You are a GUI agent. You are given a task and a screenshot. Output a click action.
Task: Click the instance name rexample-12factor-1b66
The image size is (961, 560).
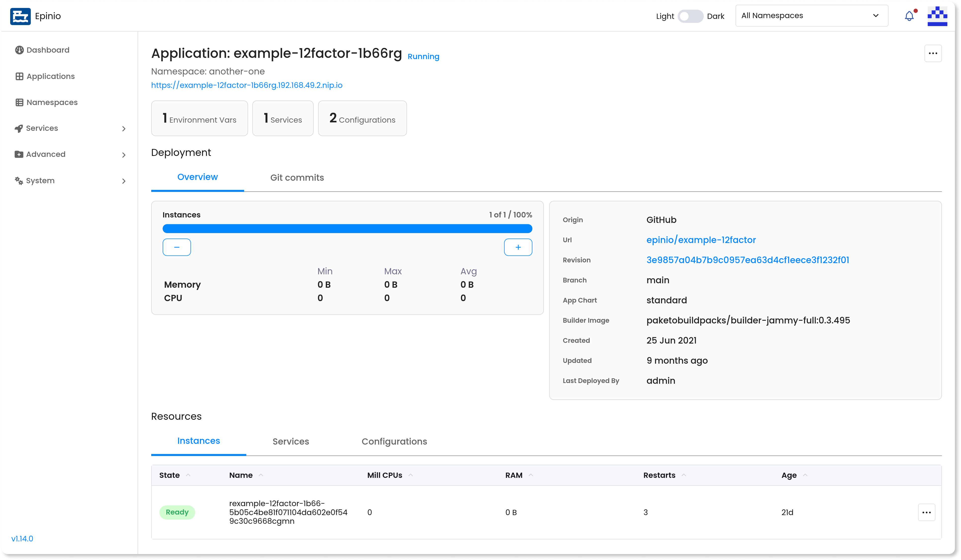point(288,512)
